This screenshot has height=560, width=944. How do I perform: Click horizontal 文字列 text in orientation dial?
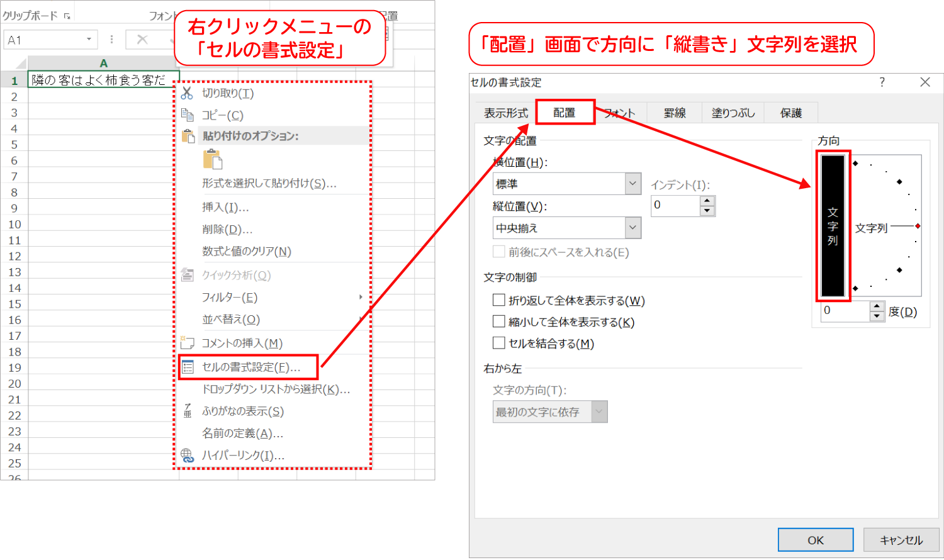point(871,228)
